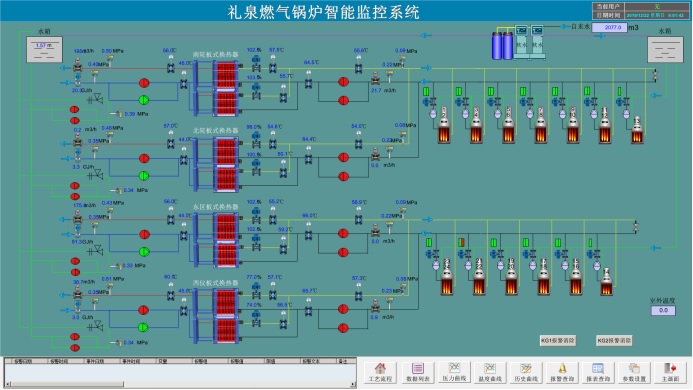The image size is (693, 390).
Task: Show the 压力曲线 pressure curve chart
Action: (454, 372)
